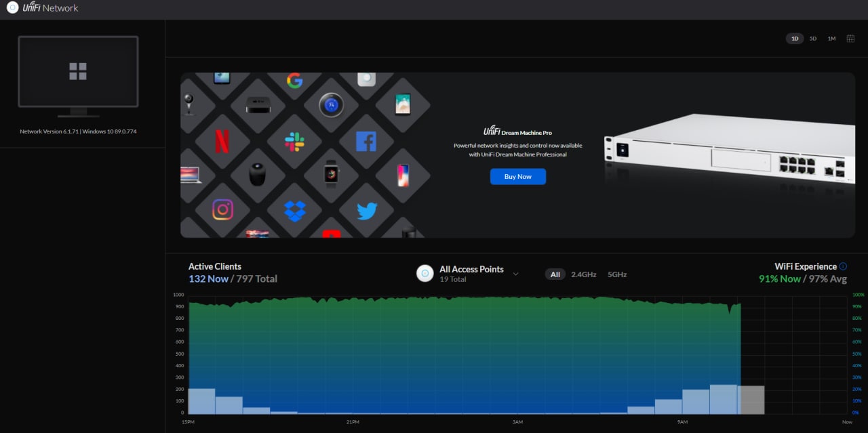868x433 pixels.
Task: Click the HomePod speaker image in the banner
Action: [x=258, y=174]
